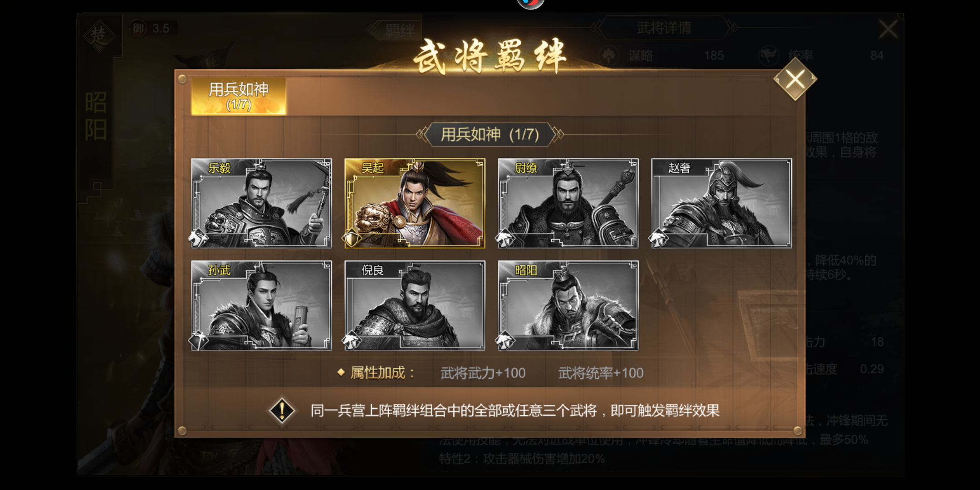Click the troop-type icon on 赵奢 card
Screen dimensions: 980x490
pyautogui.click(x=658, y=238)
